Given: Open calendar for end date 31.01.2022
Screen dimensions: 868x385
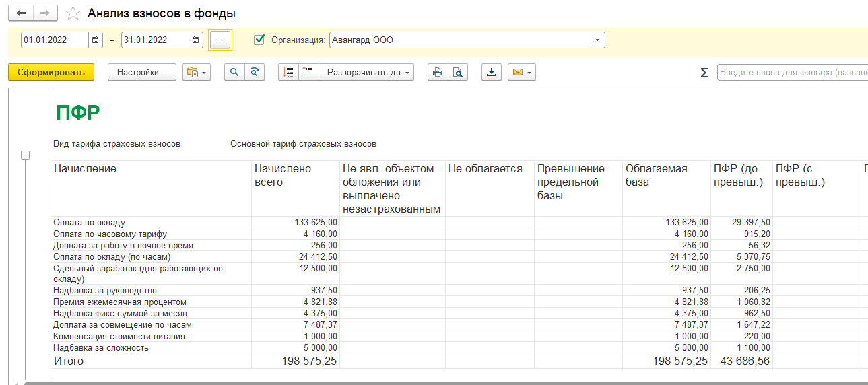Looking at the screenshot, I should point(196,40).
